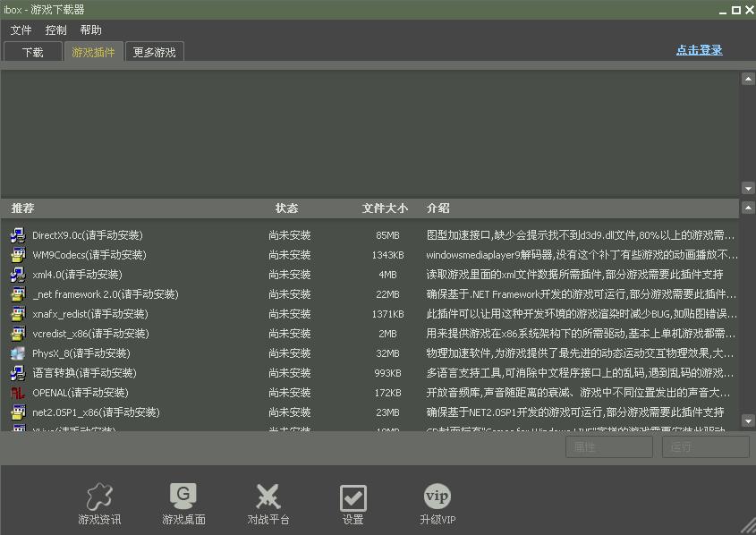
Task: Open the 帮助 menu
Action: (x=90, y=30)
